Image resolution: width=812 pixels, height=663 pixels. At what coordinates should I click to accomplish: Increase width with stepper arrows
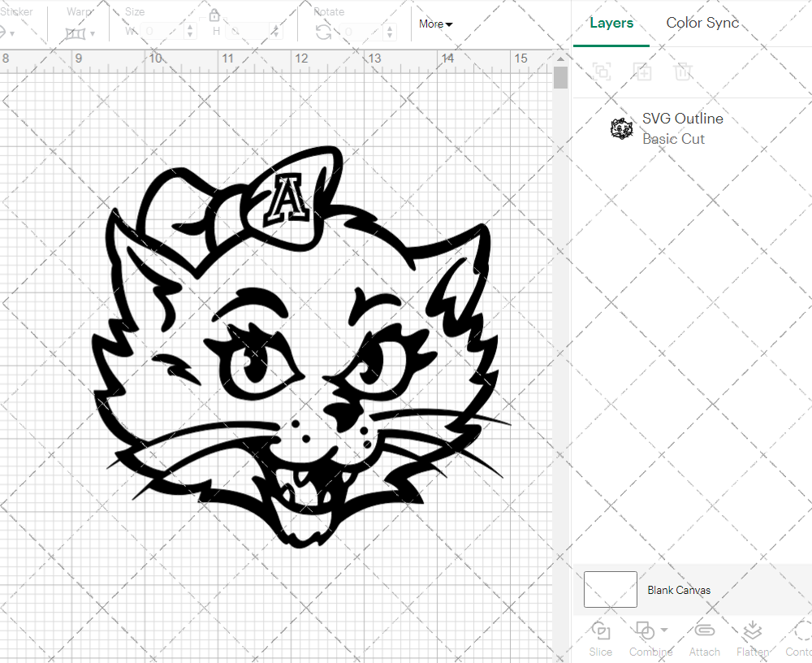(190, 28)
